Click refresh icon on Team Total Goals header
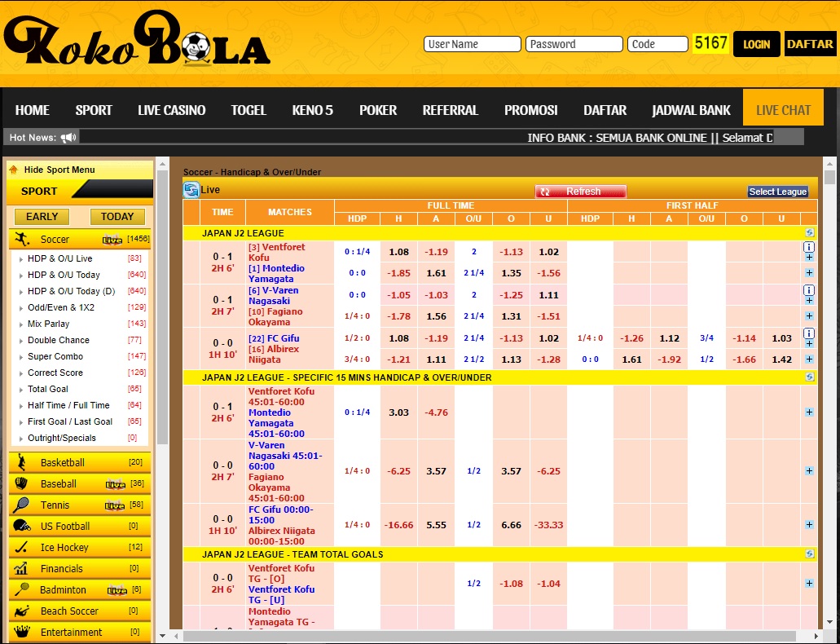Screen dimensions: 840x644 tap(810, 554)
